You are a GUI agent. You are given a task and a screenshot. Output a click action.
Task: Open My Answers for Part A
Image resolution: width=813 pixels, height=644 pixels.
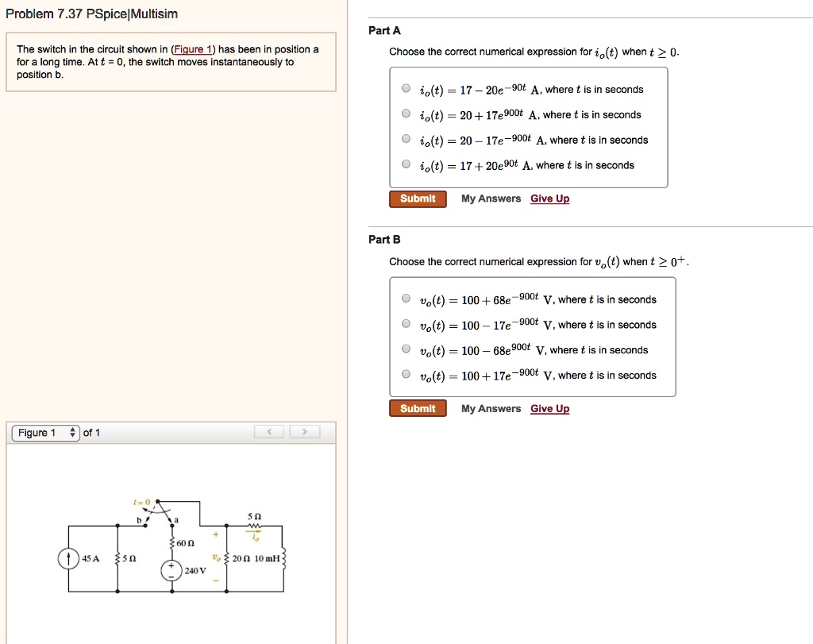click(x=490, y=199)
